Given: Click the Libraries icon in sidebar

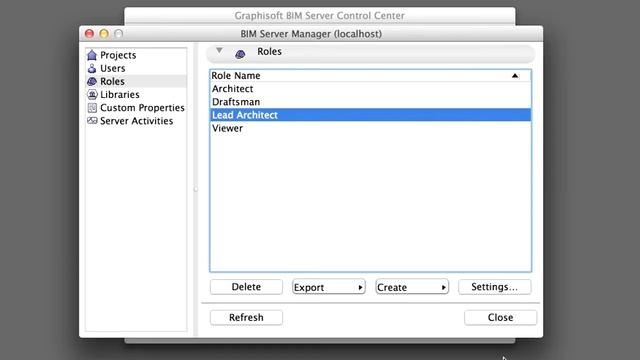Looking at the screenshot, I should tap(92, 94).
